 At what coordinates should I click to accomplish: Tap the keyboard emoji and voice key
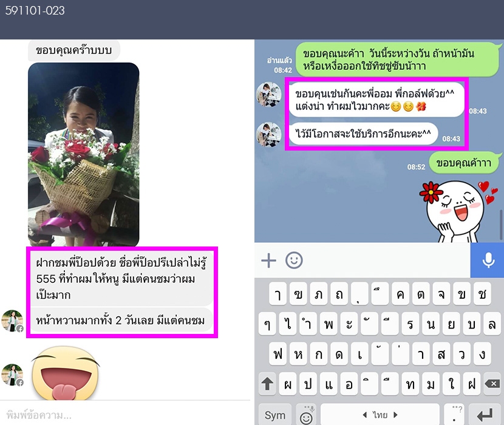click(306, 415)
